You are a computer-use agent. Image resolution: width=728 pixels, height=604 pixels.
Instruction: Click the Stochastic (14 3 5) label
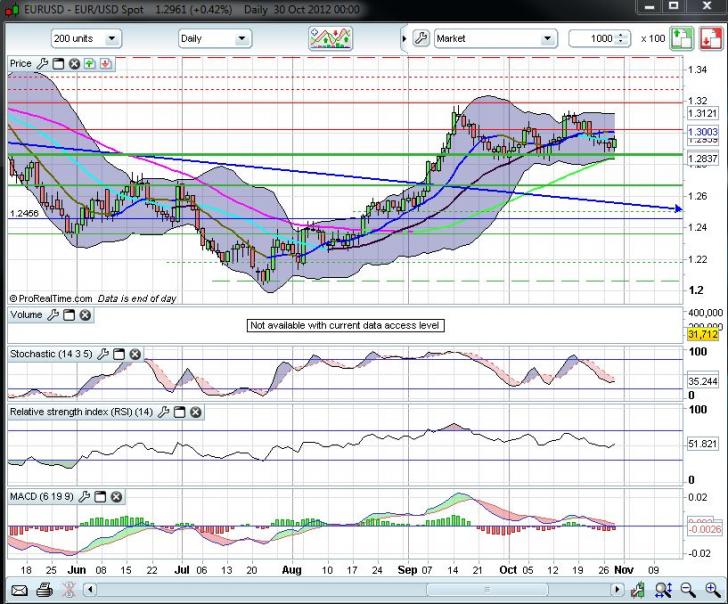pyautogui.click(x=51, y=354)
